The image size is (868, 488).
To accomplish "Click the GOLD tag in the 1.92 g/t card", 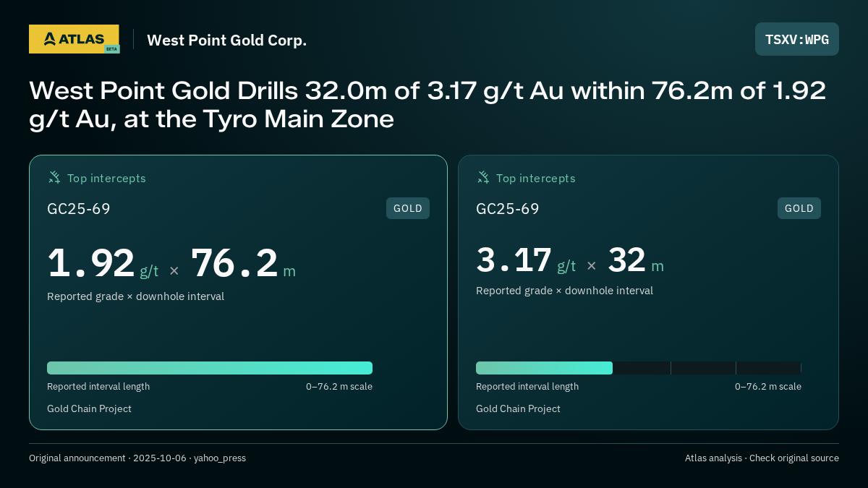I will click(408, 208).
